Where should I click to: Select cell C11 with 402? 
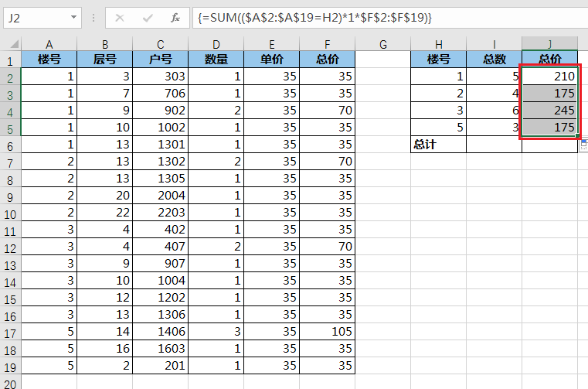click(160, 230)
